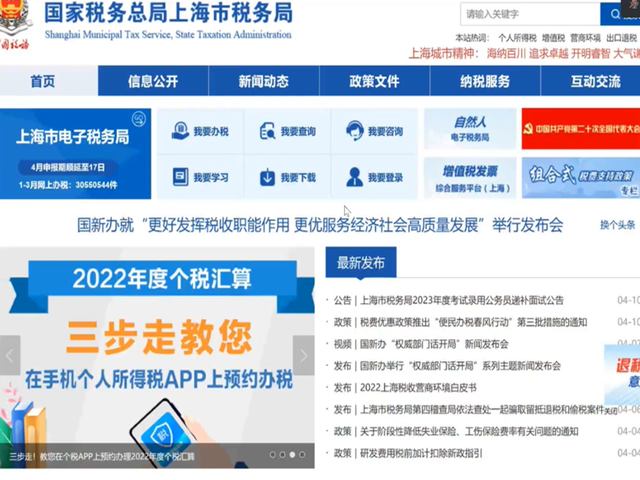This screenshot has height=480, width=640.
Task: Open the 自然人电子税务局 tile
Action: (x=470, y=129)
